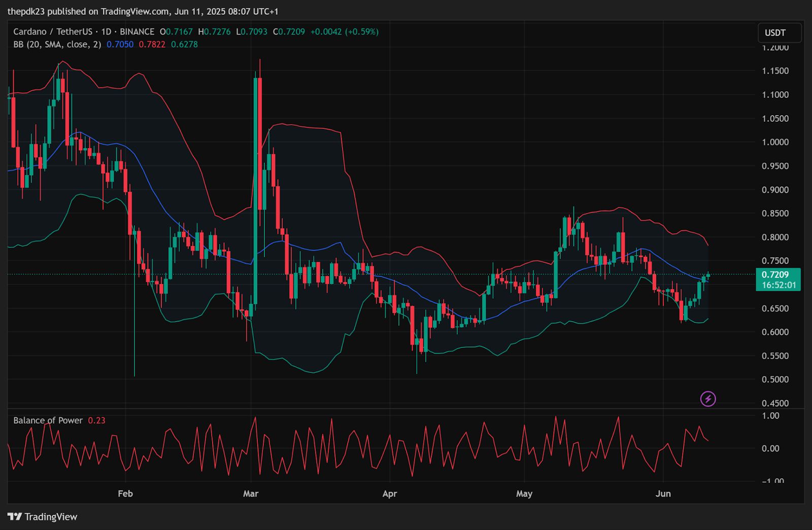812x530 pixels.
Task: Click the Apr label on time axis
Action: coord(389,493)
